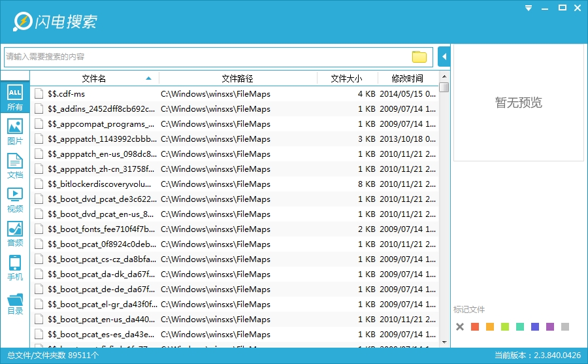Show only 音频 (Audio) files
This screenshot has width=588, height=364.
click(x=14, y=233)
